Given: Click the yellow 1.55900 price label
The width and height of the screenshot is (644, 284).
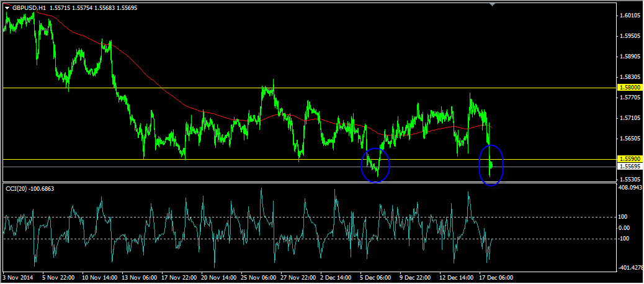Looking at the screenshot, I should click(630, 160).
